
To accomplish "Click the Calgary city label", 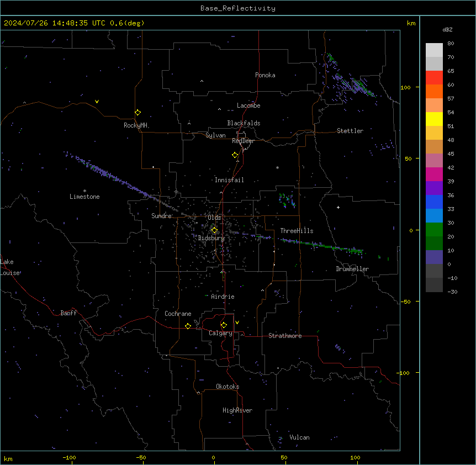I will [x=220, y=333].
